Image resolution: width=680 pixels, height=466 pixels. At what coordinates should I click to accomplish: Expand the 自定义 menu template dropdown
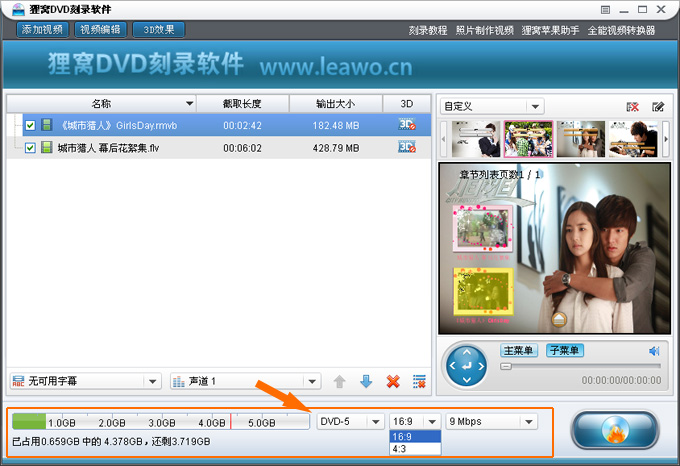(x=535, y=106)
